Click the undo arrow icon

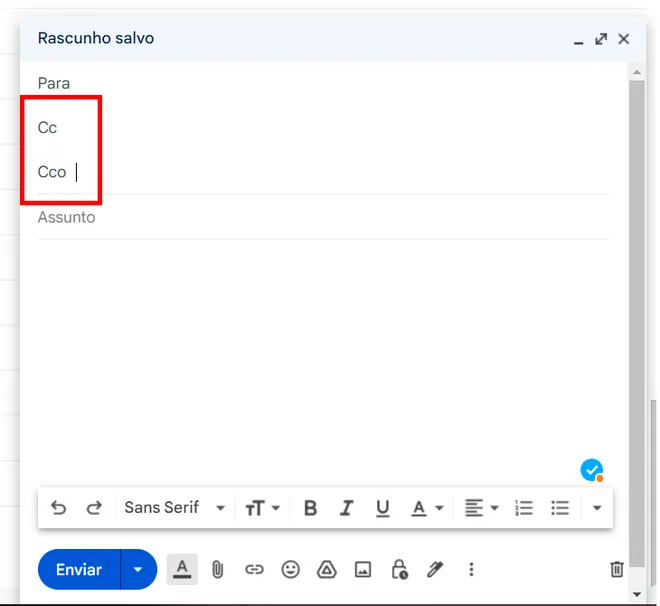click(x=58, y=508)
